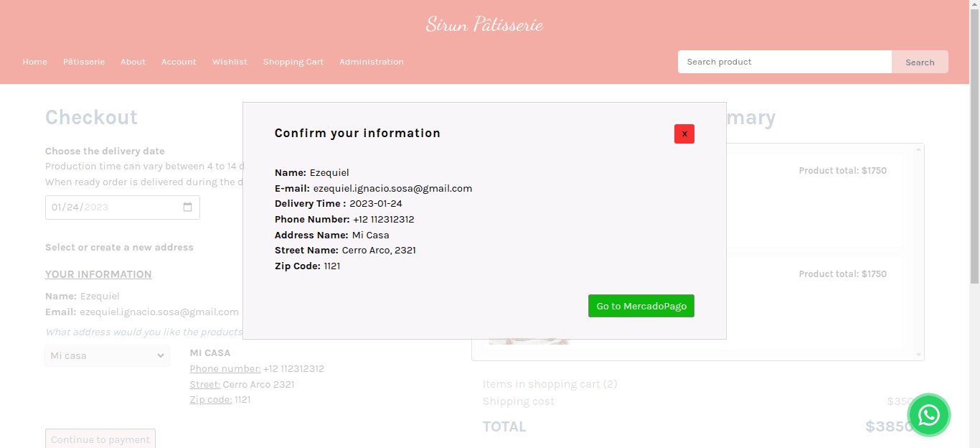Open WhatsApp chat floating icon
Viewport: 980px width, 448px height.
pos(928,414)
